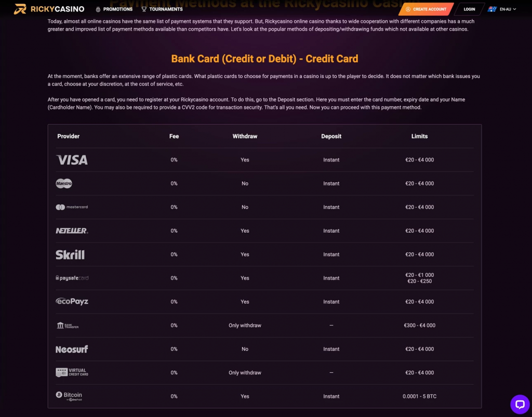Click the Neosurf provider logo
This screenshot has height=417, width=532.
72,349
